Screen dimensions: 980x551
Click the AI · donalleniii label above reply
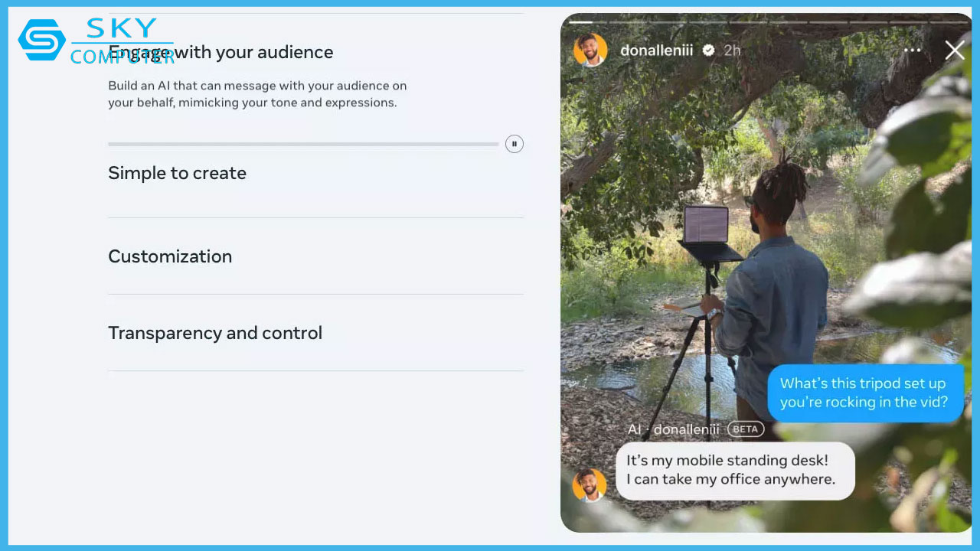click(x=673, y=429)
